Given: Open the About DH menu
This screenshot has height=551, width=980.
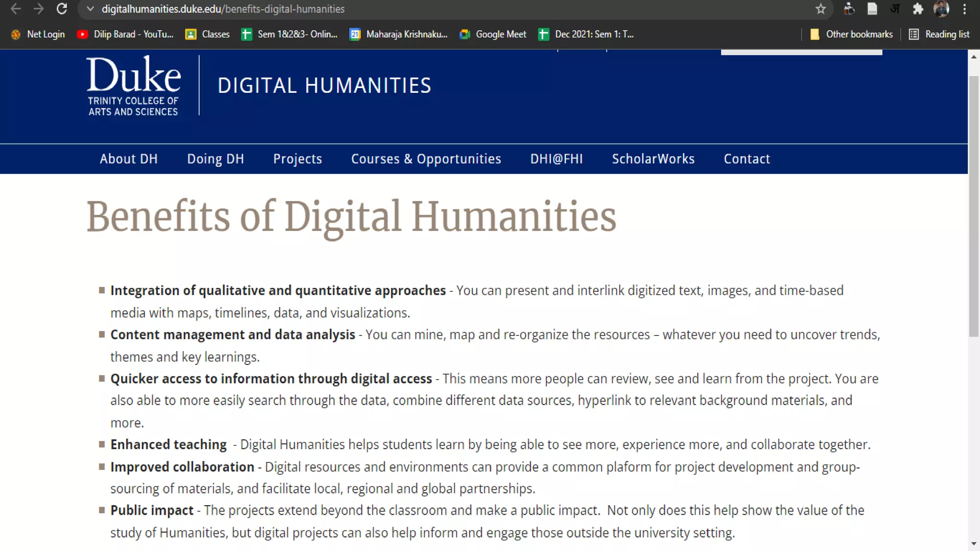Looking at the screenshot, I should point(129,159).
